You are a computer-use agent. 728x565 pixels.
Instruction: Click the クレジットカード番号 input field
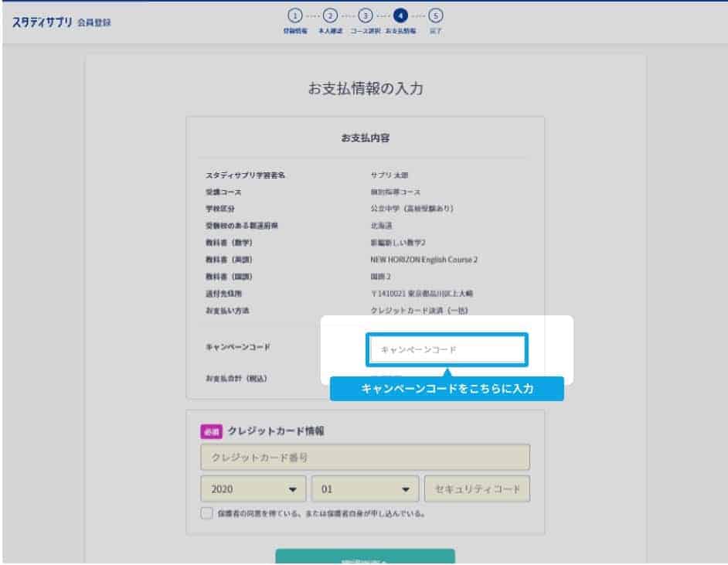365,458
